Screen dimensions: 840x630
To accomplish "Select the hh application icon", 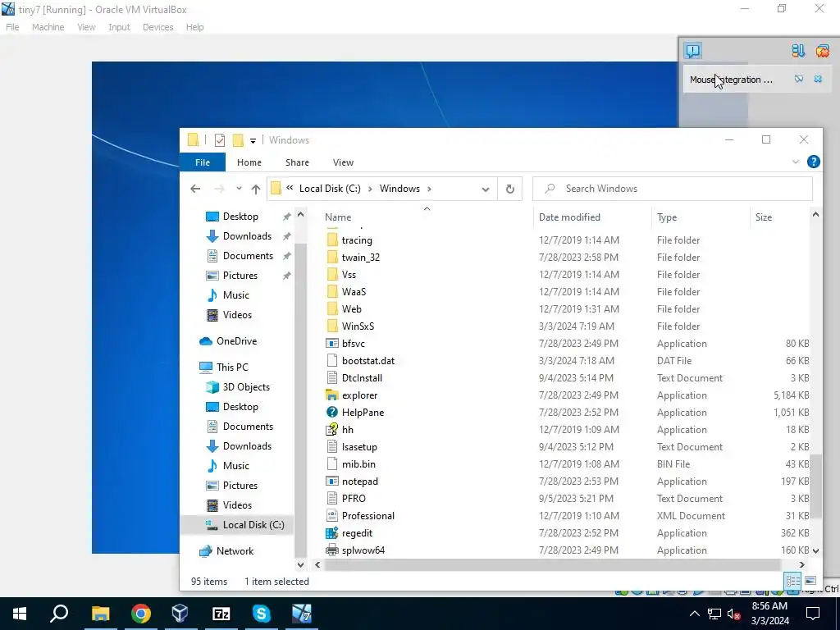I will pos(332,430).
